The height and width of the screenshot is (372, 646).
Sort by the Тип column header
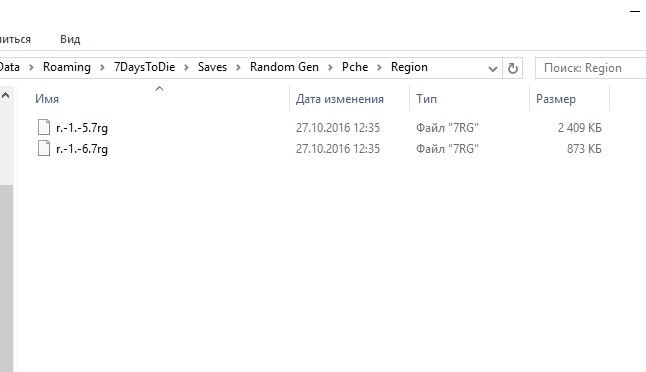(x=426, y=99)
